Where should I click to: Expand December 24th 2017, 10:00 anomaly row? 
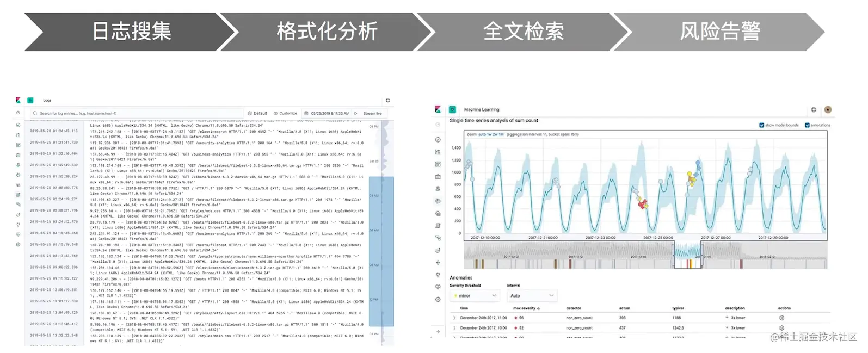[x=454, y=328]
